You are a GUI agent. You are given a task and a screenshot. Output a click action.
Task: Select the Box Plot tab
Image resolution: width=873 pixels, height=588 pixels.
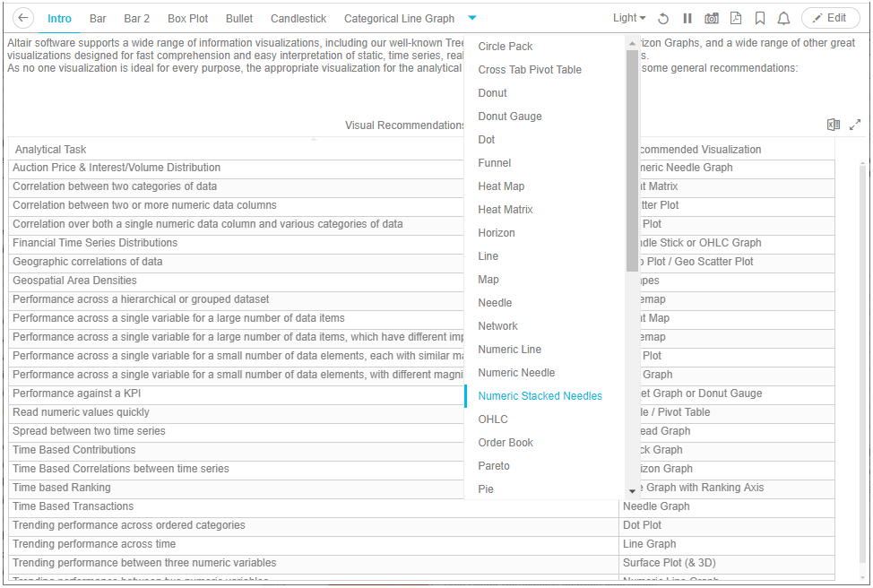tap(187, 18)
